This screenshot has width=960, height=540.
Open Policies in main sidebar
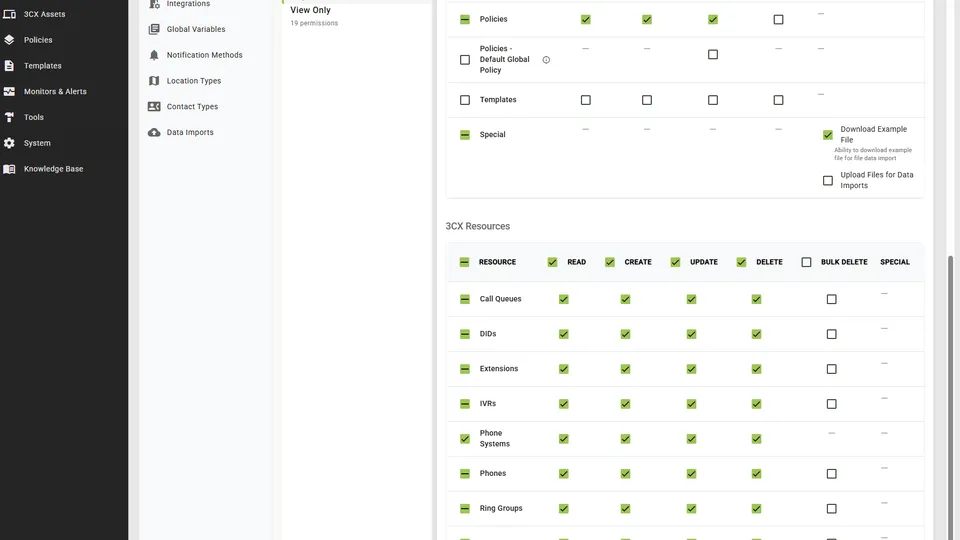(x=38, y=40)
